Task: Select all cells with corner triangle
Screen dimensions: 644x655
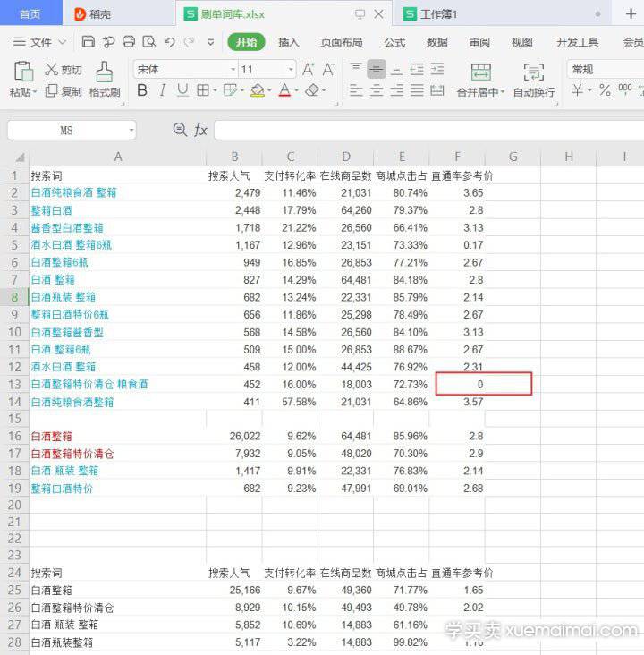Action: tap(19, 157)
